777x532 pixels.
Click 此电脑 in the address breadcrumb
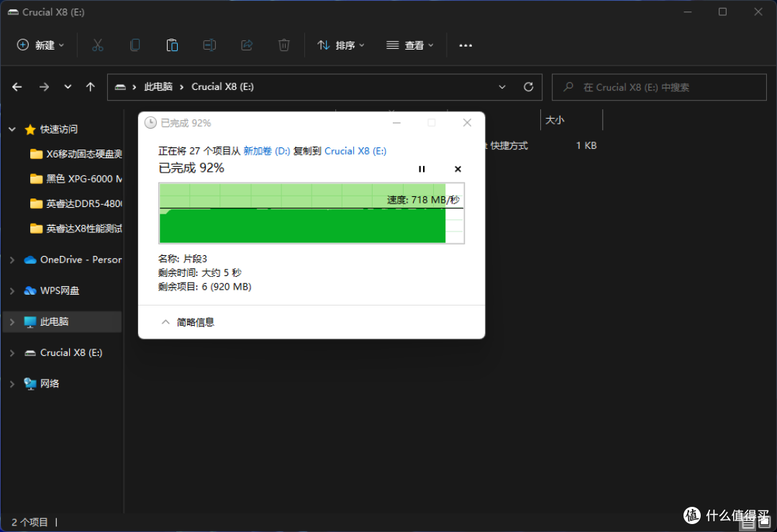coord(158,87)
